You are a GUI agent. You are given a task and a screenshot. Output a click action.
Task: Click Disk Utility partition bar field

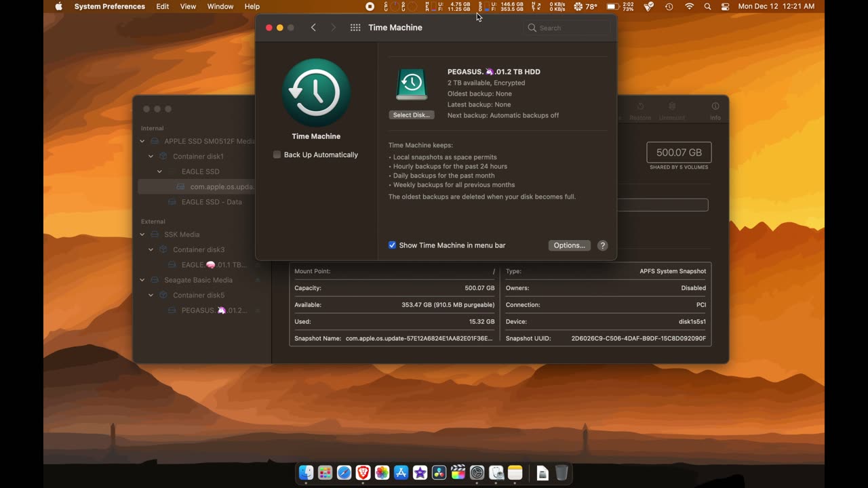pyautogui.click(x=663, y=205)
